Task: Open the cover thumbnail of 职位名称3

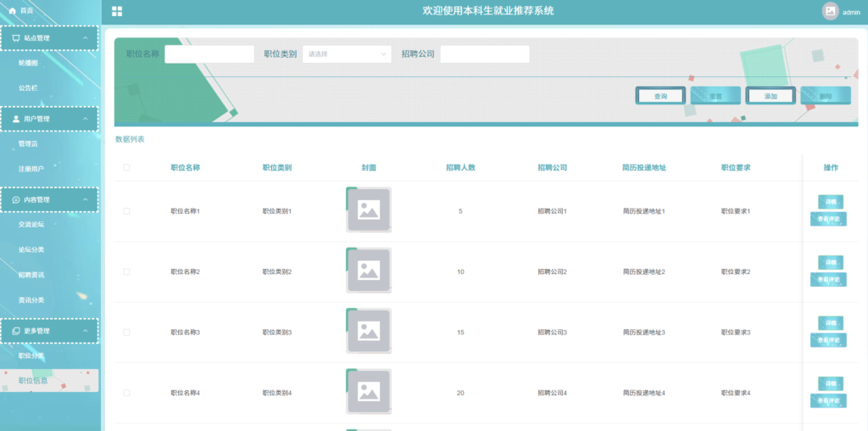Action: pos(369,331)
